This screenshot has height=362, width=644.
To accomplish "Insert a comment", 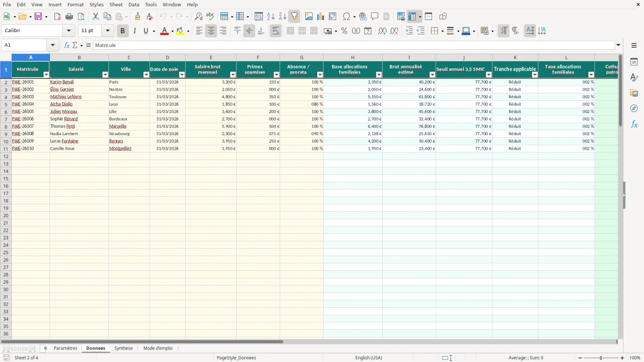I will point(375,17).
